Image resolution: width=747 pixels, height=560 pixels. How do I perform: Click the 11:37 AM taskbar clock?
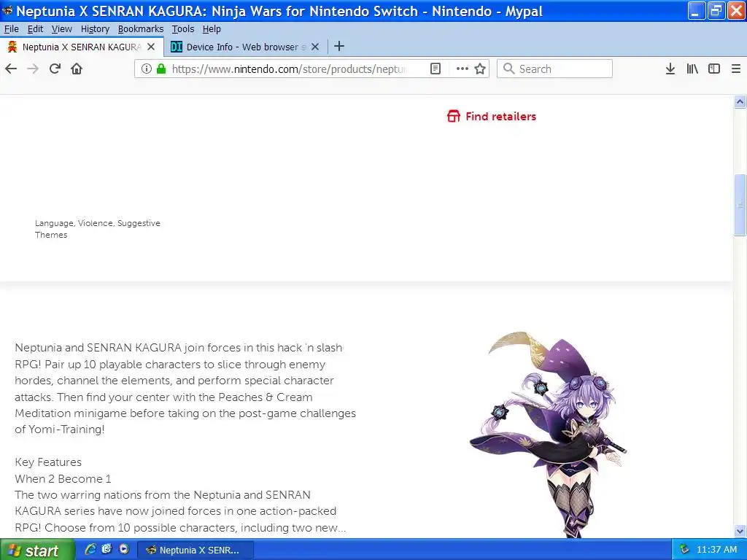tap(716, 550)
